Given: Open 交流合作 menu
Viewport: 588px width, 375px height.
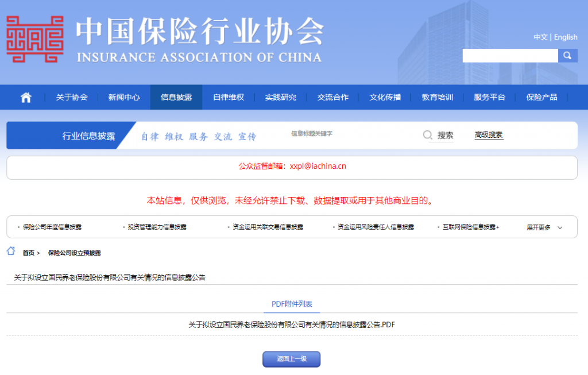Looking at the screenshot, I should (333, 98).
